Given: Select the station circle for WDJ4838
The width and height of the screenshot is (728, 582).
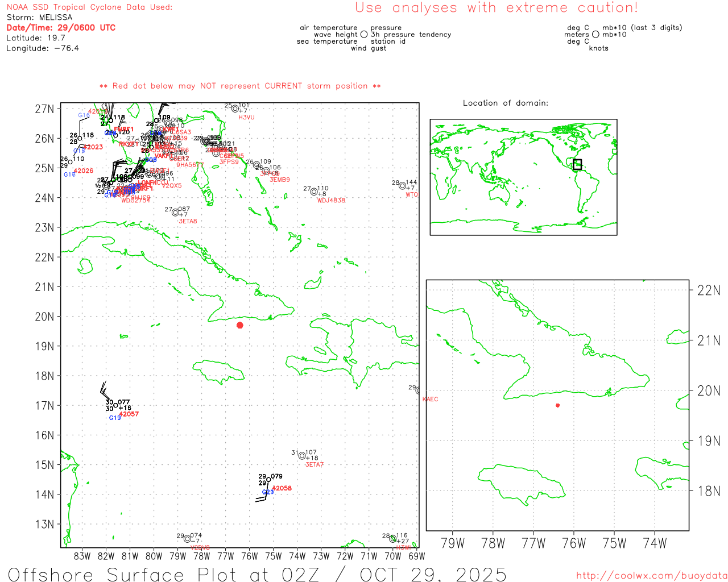Looking at the screenshot, I should click(314, 192).
